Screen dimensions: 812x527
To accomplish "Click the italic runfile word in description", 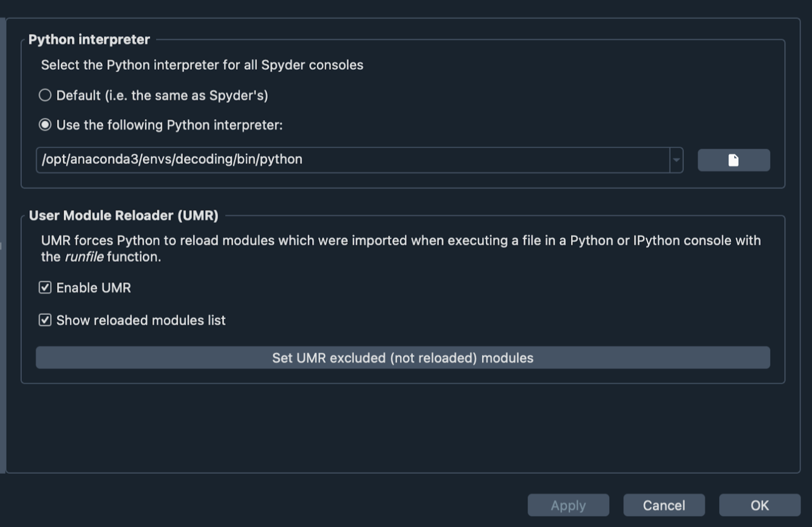I will 84,257.
